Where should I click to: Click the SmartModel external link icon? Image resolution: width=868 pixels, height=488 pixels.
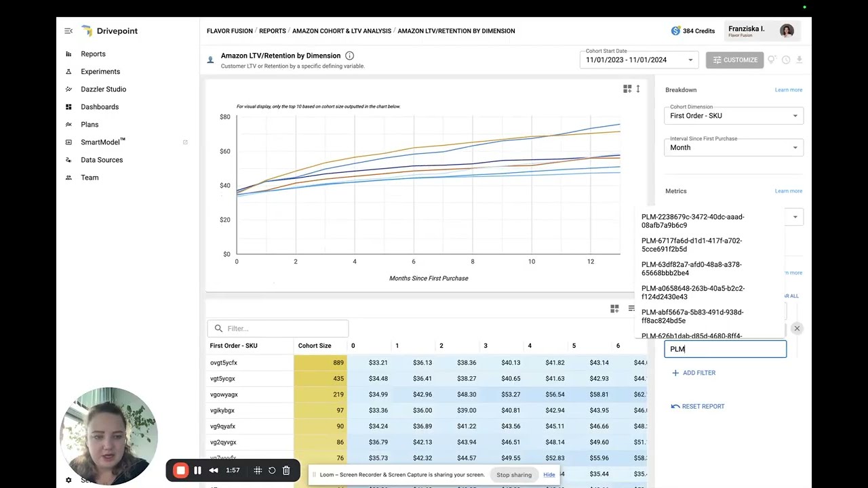point(185,142)
